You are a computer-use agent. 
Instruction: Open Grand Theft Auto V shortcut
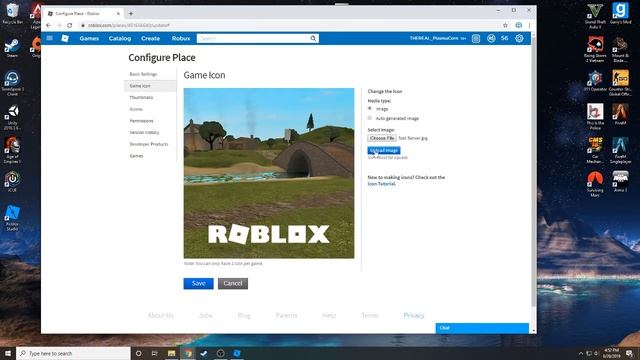(x=595, y=16)
